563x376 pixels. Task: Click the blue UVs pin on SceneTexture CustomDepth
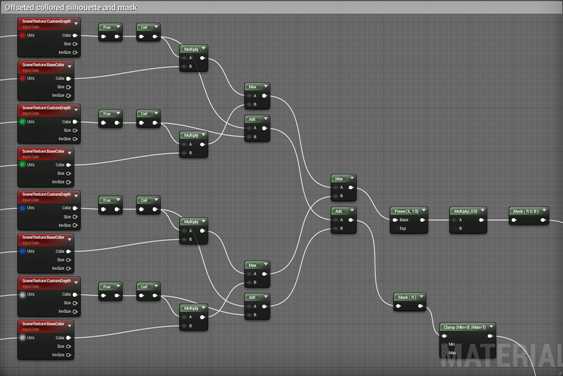pyautogui.click(x=22, y=208)
